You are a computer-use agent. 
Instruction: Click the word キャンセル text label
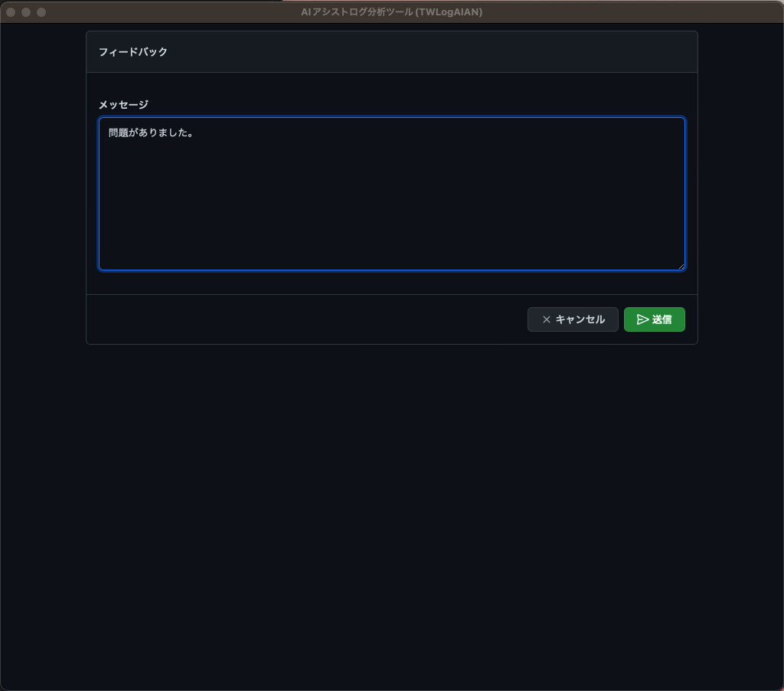click(x=580, y=319)
